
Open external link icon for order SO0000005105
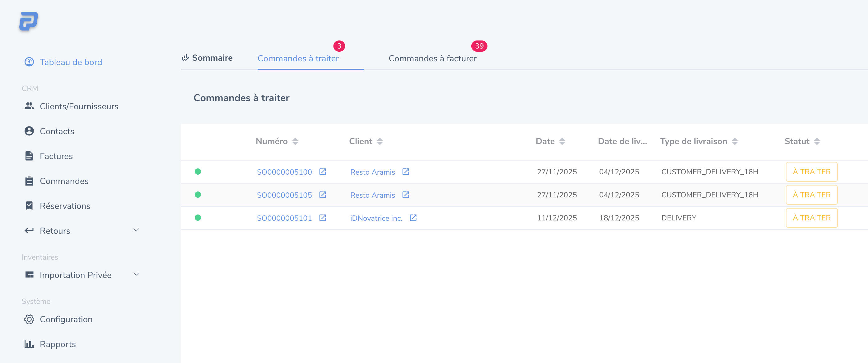(x=323, y=195)
